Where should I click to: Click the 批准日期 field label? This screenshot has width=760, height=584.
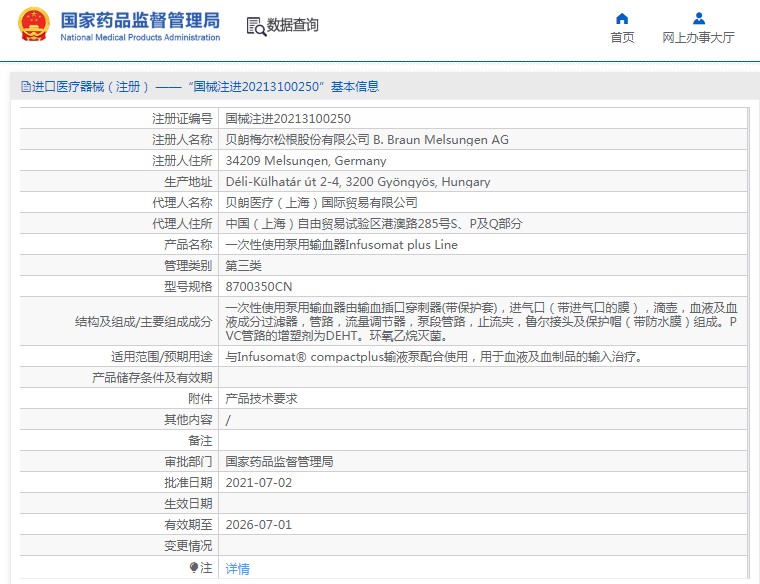(188, 483)
